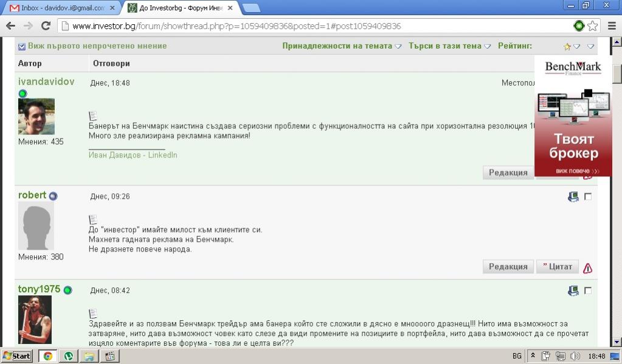
Task: Click the 'Днес, 09:26' timestamp
Action: (110, 197)
